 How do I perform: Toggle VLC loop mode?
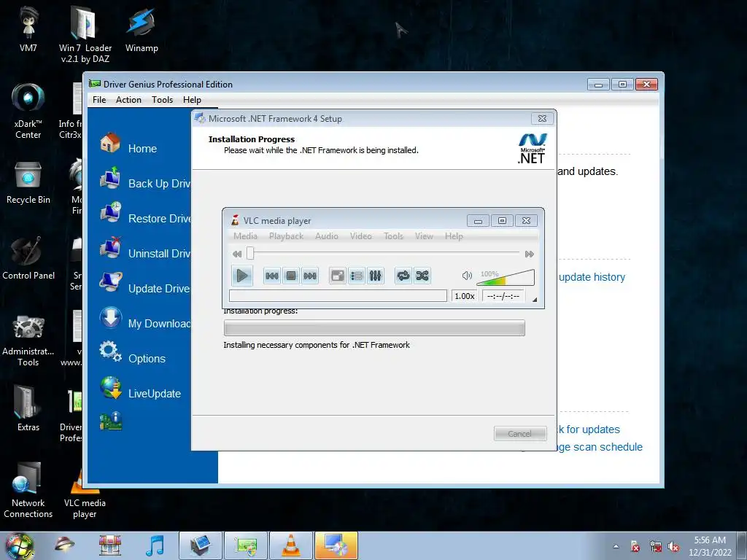403,276
